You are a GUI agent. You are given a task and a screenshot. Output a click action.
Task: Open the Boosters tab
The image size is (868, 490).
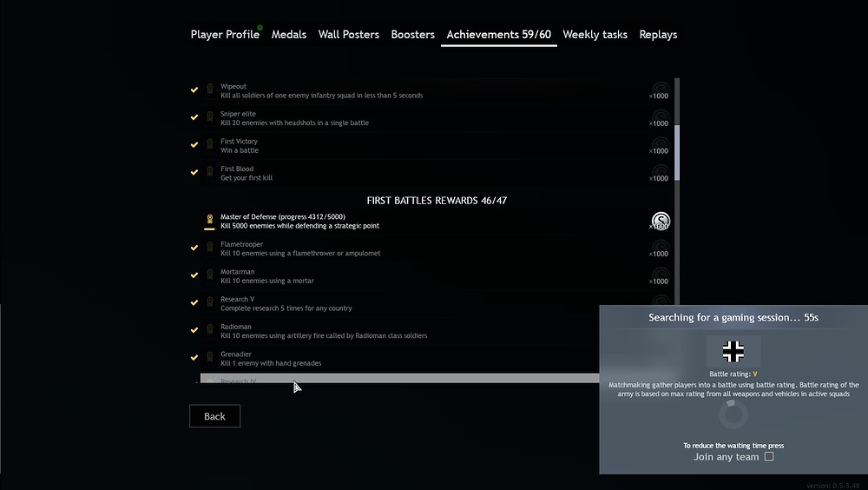coord(412,35)
